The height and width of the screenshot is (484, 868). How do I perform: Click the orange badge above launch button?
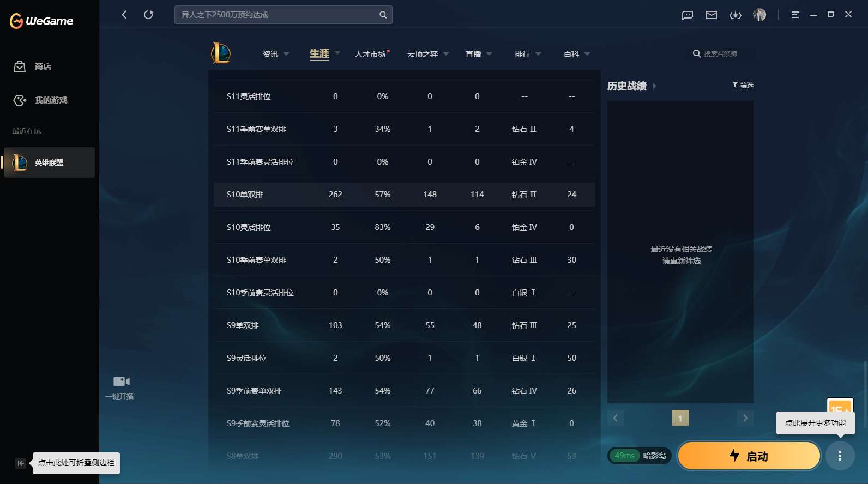[840, 406]
